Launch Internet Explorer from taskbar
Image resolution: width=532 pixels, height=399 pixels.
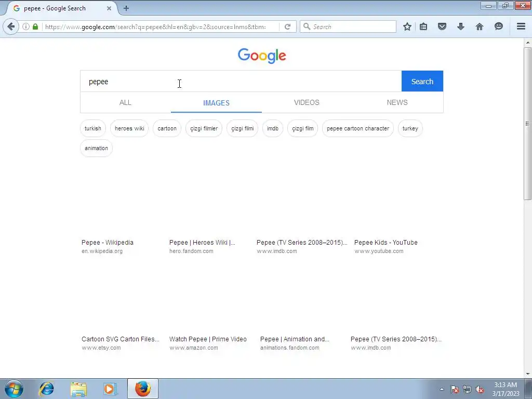(46, 389)
